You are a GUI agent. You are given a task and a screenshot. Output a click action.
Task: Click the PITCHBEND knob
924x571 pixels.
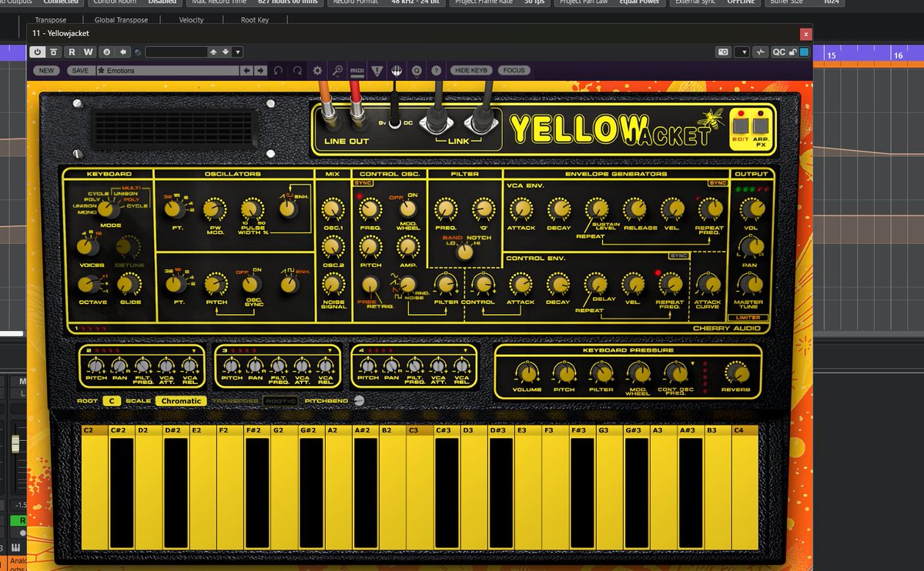click(360, 401)
